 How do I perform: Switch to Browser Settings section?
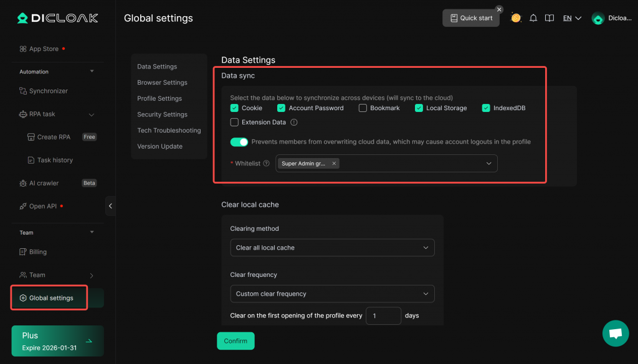click(162, 83)
